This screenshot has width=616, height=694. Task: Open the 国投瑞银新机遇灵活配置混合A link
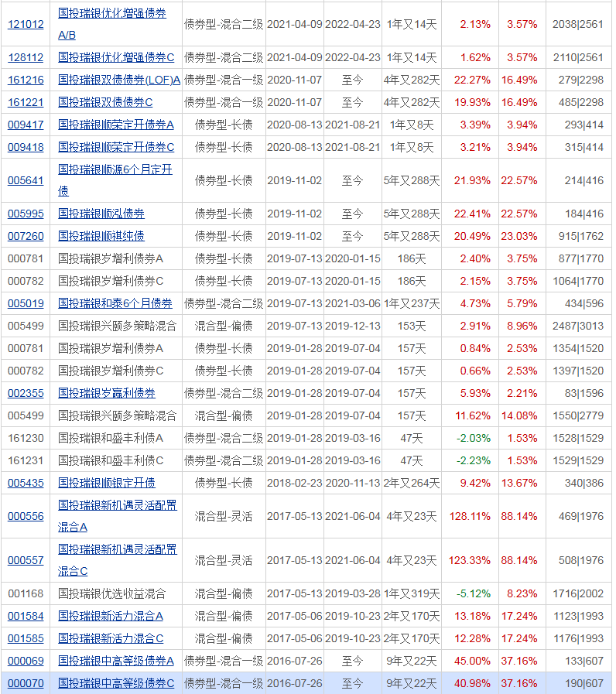click(x=118, y=517)
